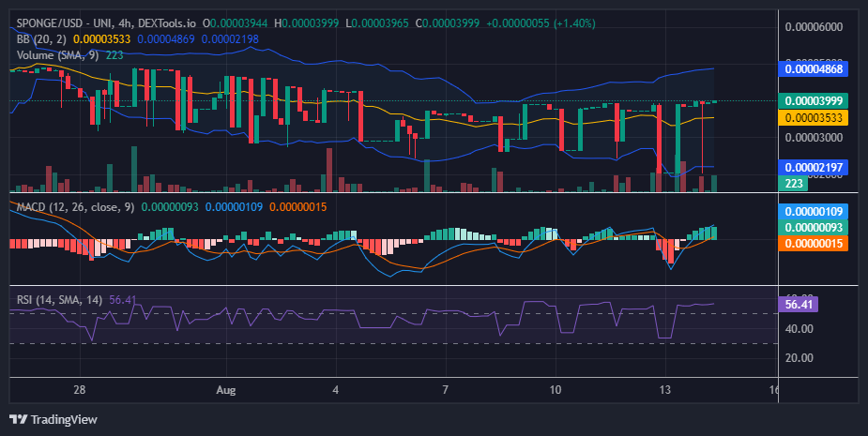The height and width of the screenshot is (436, 868).
Task: Click the upper band price tag 0.00004868
Action: click(x=814, y=69)
